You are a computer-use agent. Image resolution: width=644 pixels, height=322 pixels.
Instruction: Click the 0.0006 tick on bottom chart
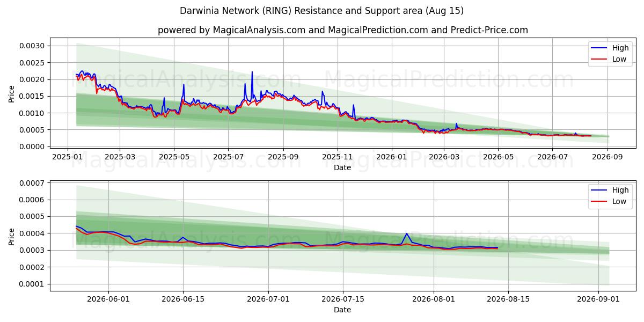pos(32,200)
